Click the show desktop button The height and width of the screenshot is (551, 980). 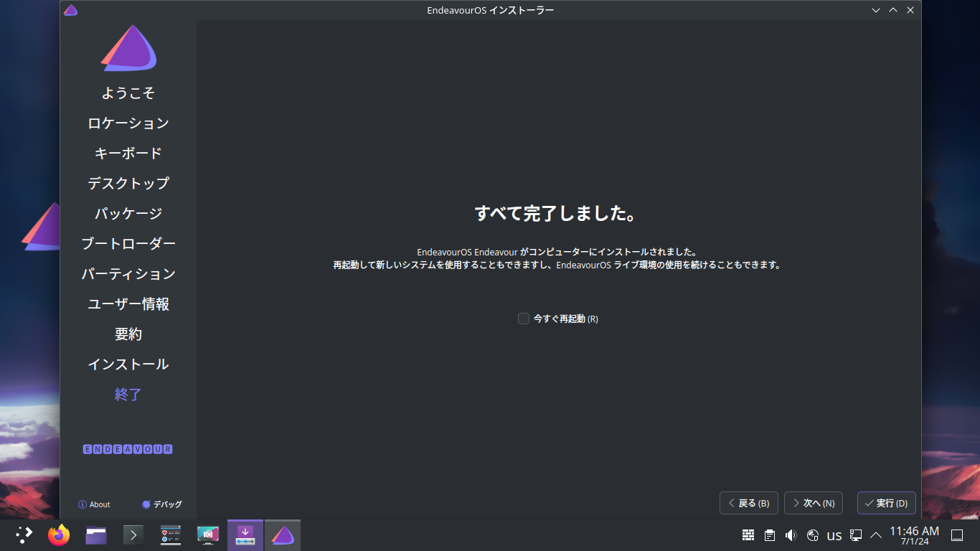(x=957, y=535)
